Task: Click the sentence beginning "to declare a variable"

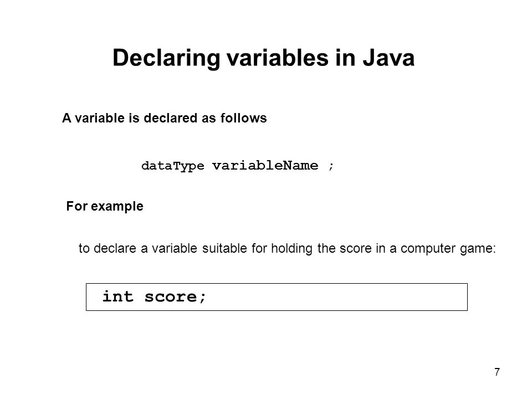Action: point(287,248)
